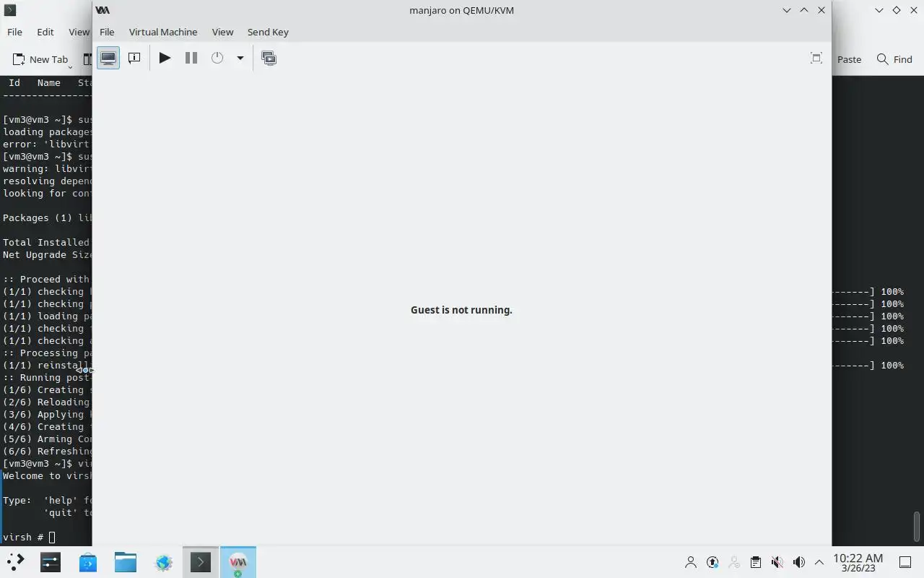This screenshot has height=578, width=924.
Task: Open the Send Key menu
Action: point(268,32)
